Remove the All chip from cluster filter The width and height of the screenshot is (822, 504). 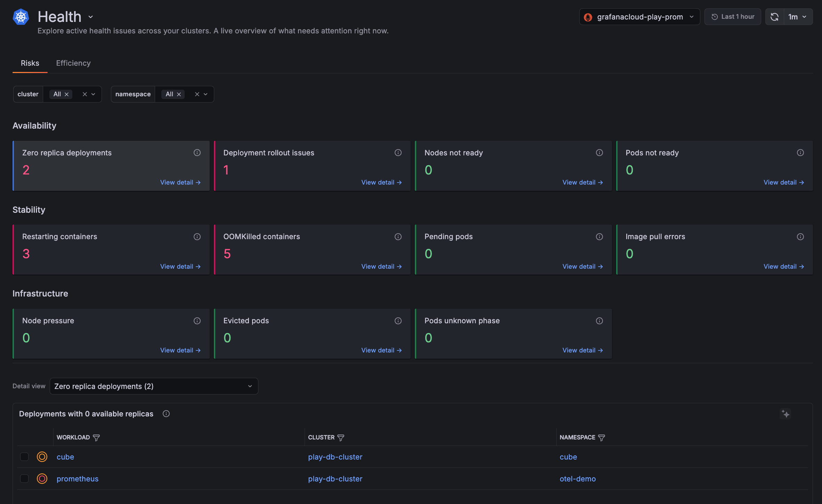click(x=67, y=94)
